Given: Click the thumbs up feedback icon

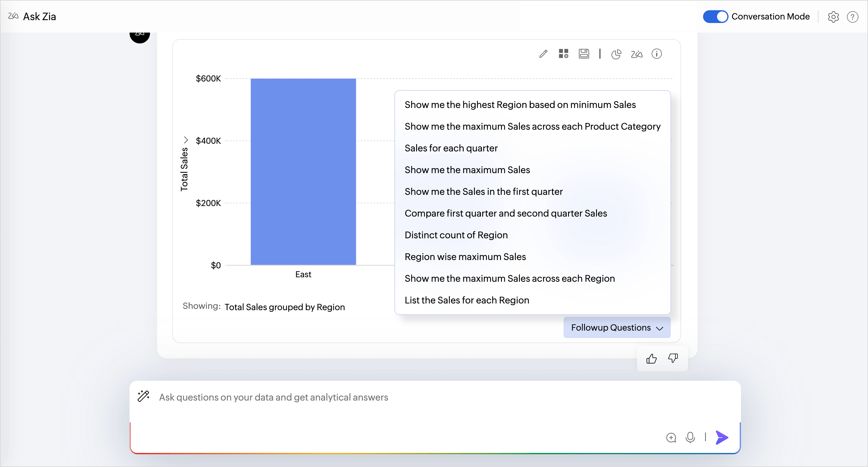Looking at the screenshot, I should (651, 358).
